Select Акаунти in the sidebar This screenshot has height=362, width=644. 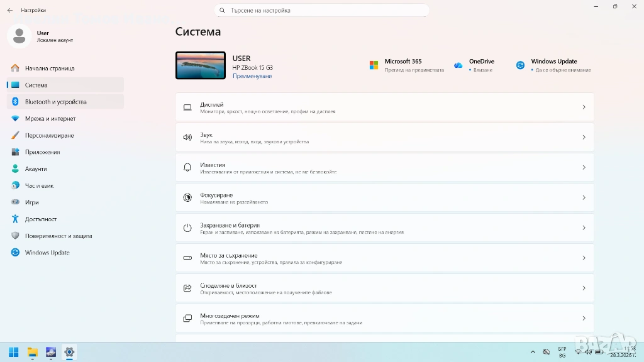coord(36,169)
